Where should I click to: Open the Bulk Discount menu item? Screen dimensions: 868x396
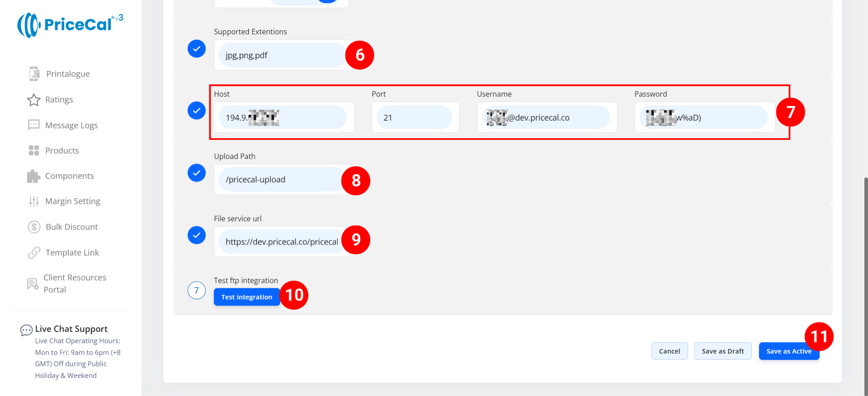pos(71,227)
